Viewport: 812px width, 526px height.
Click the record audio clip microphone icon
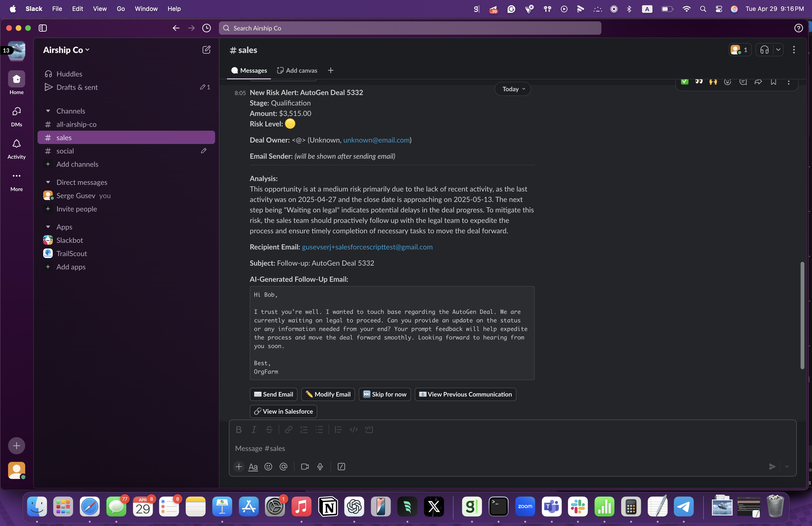[320, 466]
